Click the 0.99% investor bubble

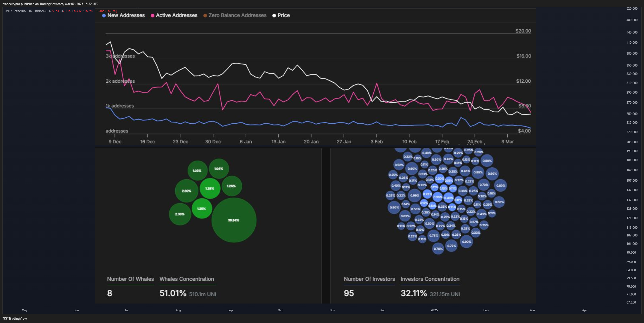pos(415,195)
